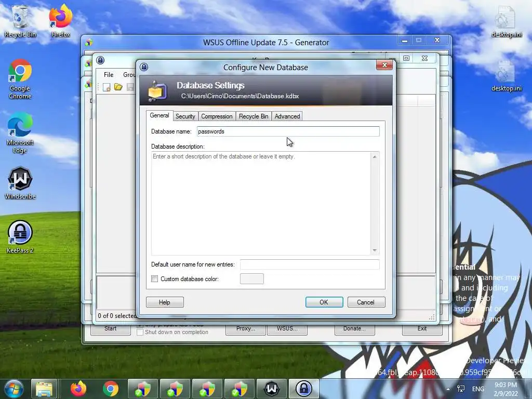Screen dimensions: 532x399
Task: Switch to the Advanced tab
Action: (x=287, y=116)
